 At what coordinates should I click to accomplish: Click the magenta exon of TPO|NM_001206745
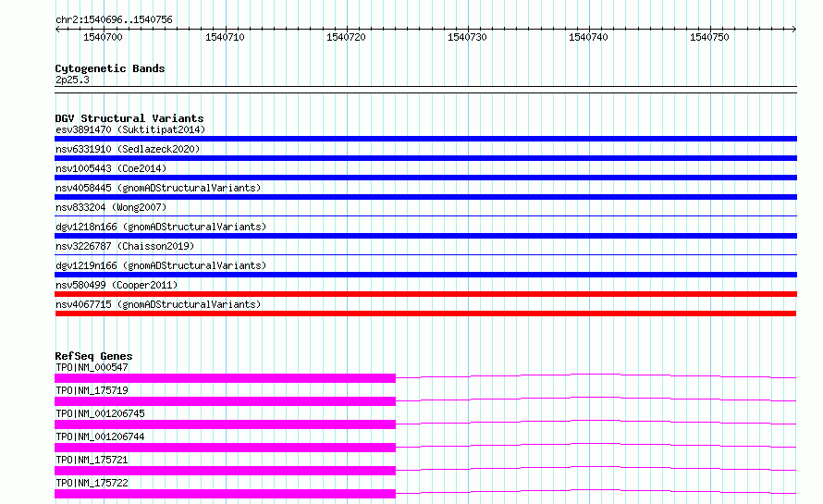pos(226,424)
